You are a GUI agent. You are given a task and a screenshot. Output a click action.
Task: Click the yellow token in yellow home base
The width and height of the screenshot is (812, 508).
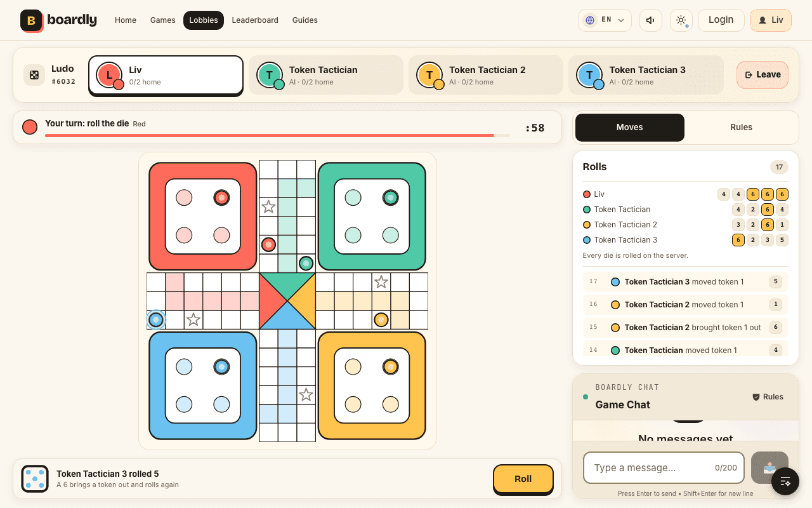[x=391, y=366]
